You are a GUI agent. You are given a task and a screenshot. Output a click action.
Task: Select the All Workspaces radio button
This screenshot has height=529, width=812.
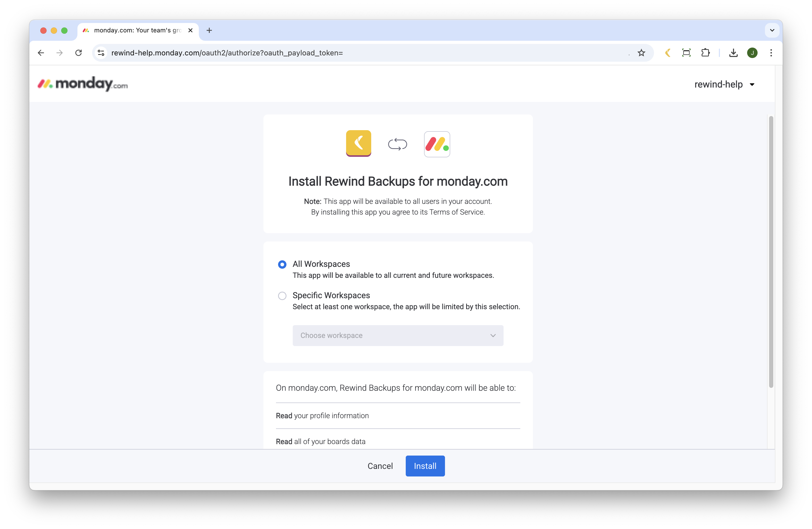point(282,264)
